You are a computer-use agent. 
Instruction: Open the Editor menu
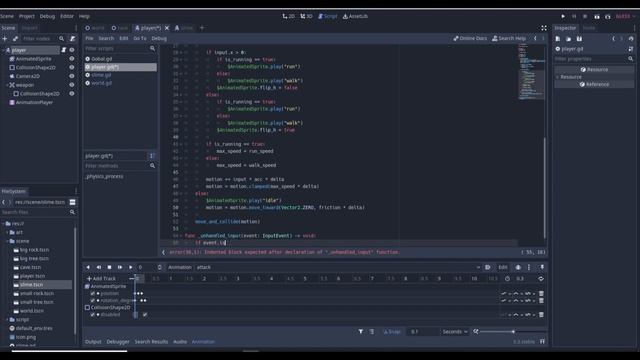tap(67, 16)
